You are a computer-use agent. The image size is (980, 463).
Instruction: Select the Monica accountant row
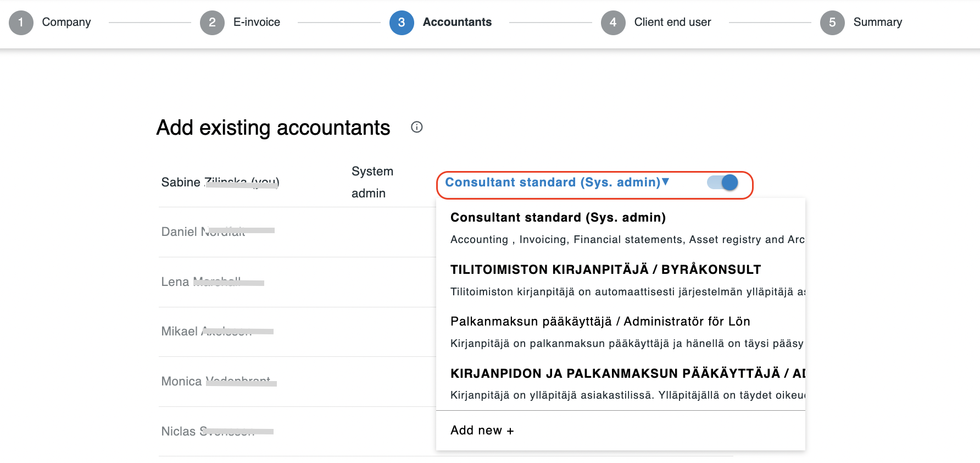[x=219, y=382]
